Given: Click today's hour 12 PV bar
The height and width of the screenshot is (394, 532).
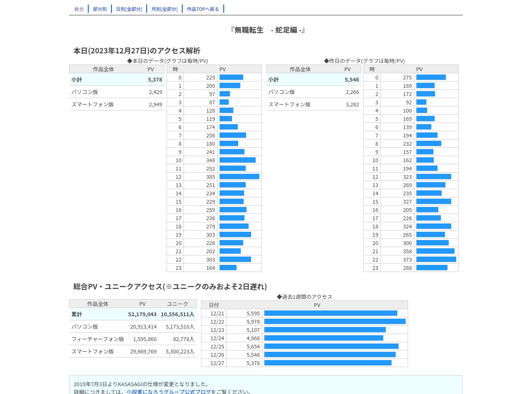Looking at the screenshot, I should click(239, 177).
